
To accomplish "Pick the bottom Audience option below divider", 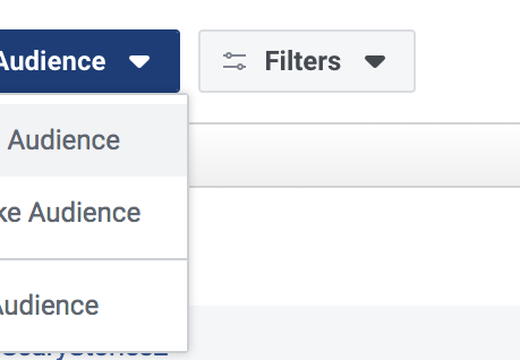I will click(x=93, y=305).
